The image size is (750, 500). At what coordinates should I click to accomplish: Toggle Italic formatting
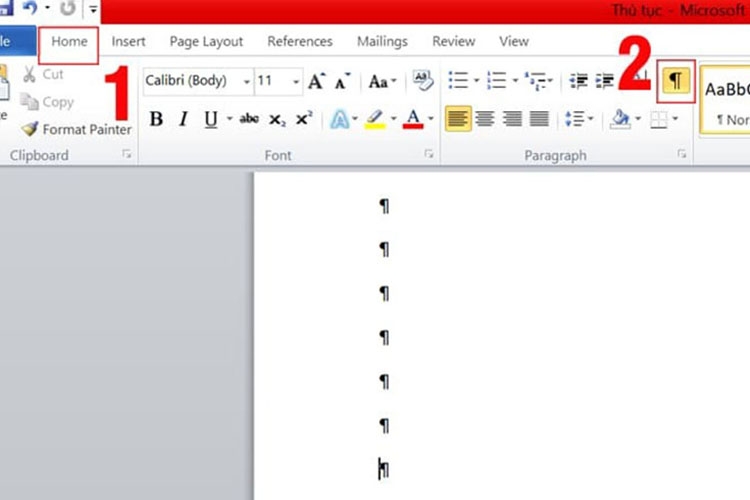[x=183, y=119]
